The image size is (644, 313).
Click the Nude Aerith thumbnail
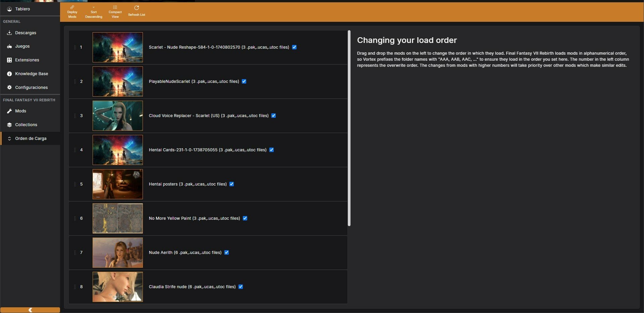[118, 253]
